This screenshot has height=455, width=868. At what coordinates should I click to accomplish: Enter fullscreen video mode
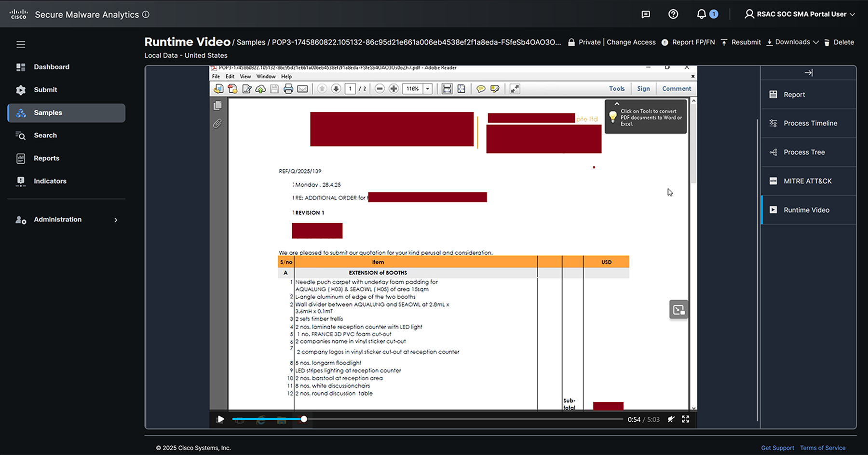click(685, 419)
